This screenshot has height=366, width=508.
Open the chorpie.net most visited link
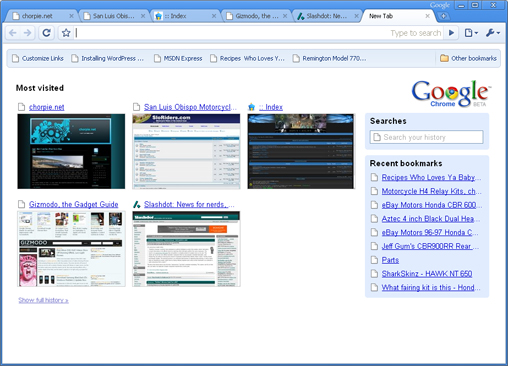point(47,107)
